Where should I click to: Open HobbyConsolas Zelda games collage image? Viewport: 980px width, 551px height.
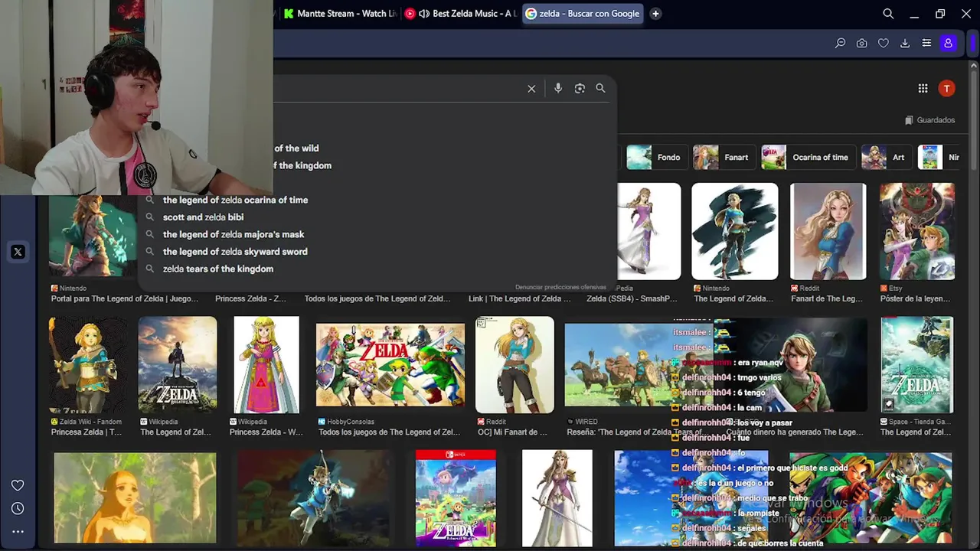pos(390,365)
